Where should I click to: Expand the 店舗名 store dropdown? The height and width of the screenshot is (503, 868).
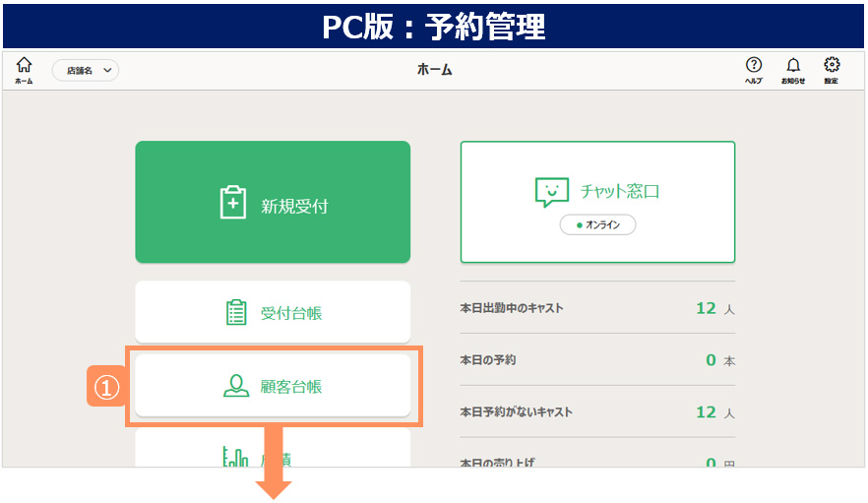point(85,70)
